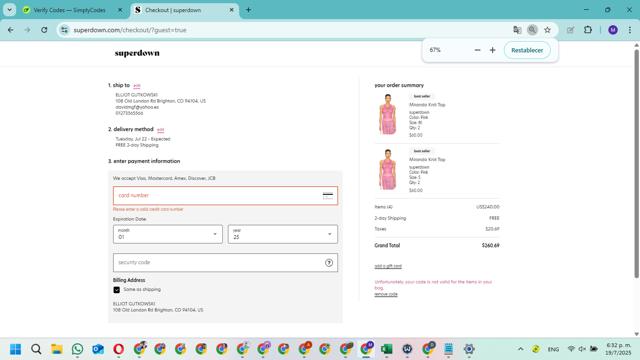This screenshot has width=640, height=360.
Task: Click the superdown logo
Action: tap(137, 53)
